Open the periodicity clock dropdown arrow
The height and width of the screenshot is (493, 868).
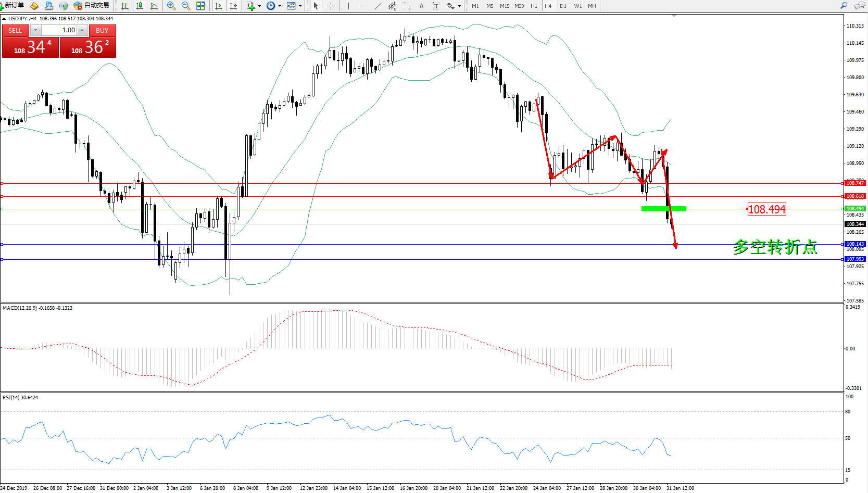coord(280,6)
